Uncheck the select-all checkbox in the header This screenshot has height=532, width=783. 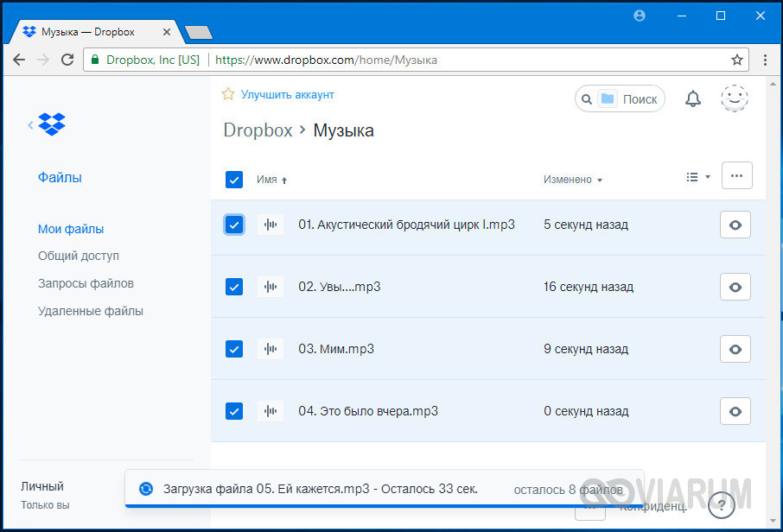pos(233,180)
